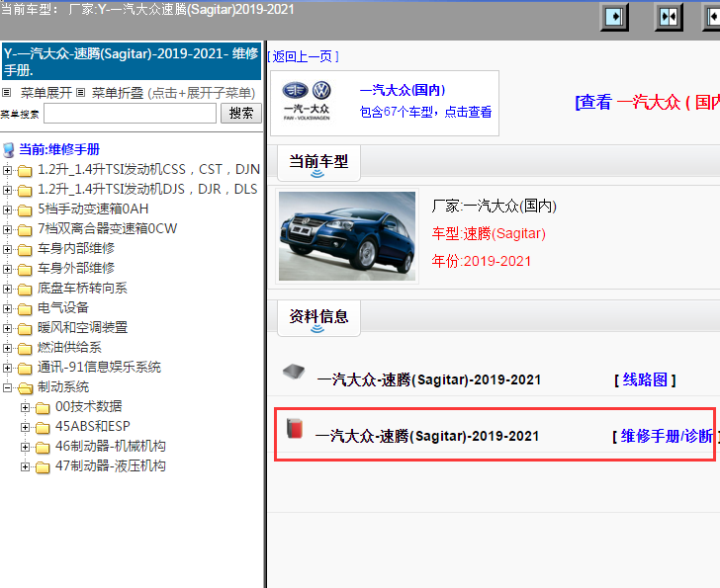Viewport: 720px width, 588px height.
Task: Click folder icon of 电气设备
Action: coord(25,309)
